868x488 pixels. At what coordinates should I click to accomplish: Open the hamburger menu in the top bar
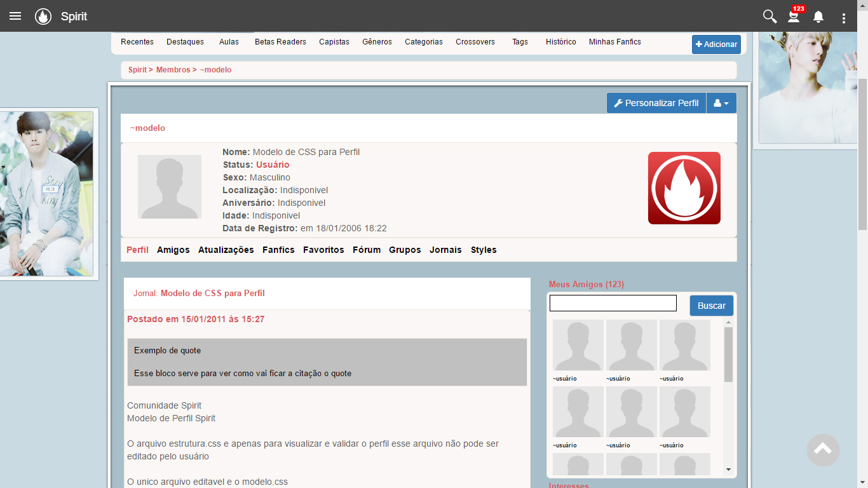[x=15, y=17]
